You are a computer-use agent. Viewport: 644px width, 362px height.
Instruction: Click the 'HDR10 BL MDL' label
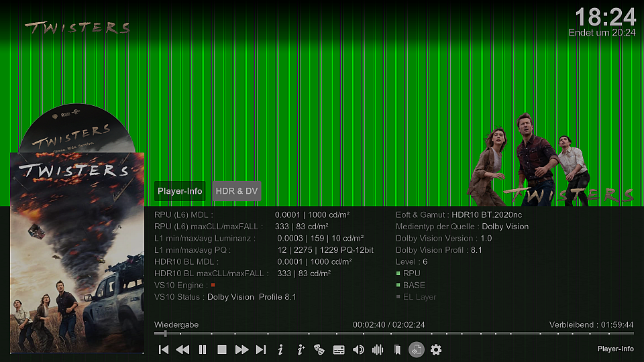[186, 261]
